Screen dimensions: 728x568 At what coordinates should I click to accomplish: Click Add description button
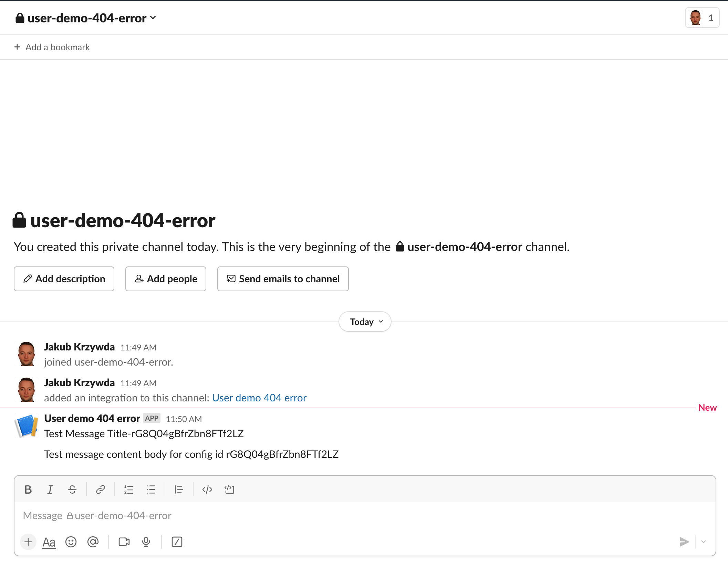click(64, 279)
